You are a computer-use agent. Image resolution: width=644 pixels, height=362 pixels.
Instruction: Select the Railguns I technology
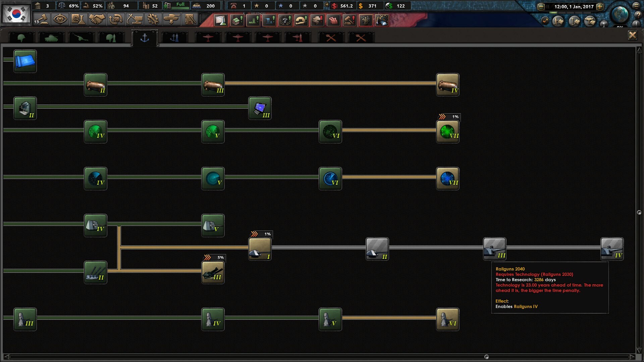point(260,249)
